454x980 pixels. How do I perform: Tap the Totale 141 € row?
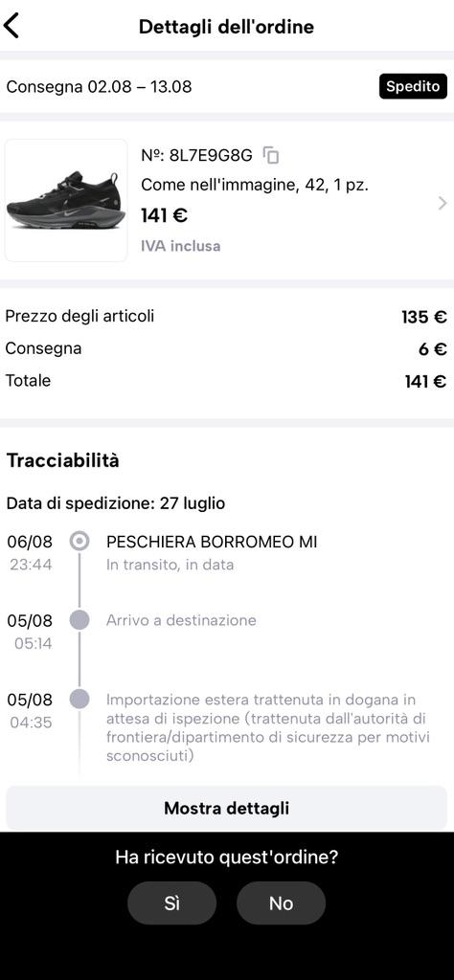pyautogui.click(x=226, y=381)
